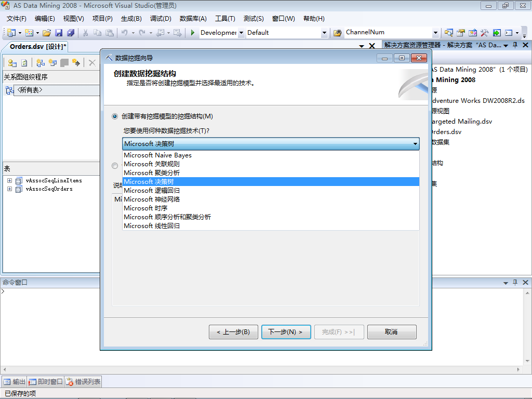Select Targeted Mailing.dsv in Solution Explorer
Viewport: 532px width, 399px height.
click(x=462, y=122)
